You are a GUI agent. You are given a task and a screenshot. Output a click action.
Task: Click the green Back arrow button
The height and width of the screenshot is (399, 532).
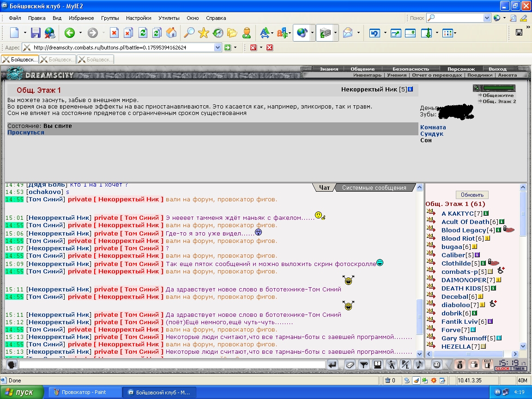[70, 33]
